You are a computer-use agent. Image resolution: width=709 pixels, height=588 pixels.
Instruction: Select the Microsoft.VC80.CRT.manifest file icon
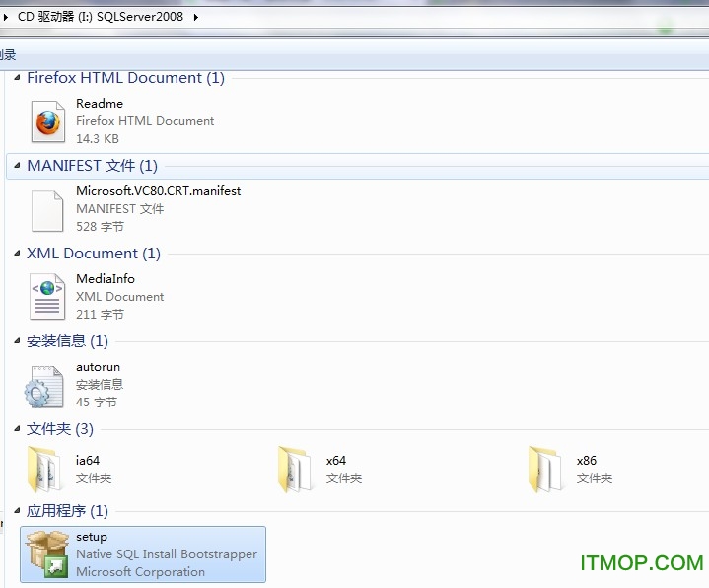pos(47,209)
